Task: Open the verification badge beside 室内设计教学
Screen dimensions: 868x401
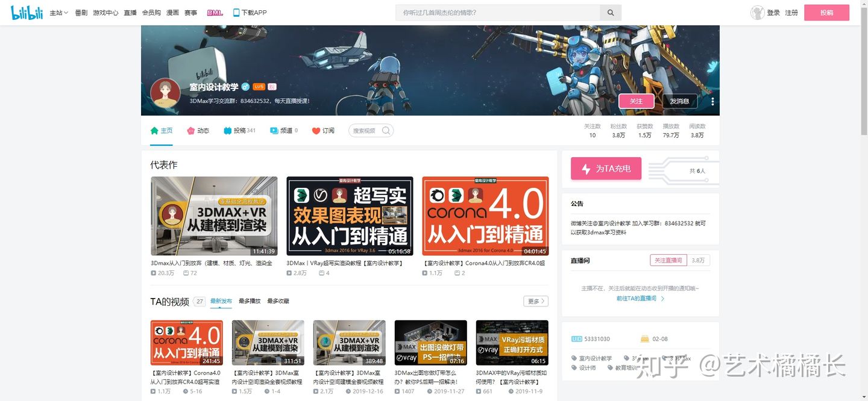Action: 245,87
